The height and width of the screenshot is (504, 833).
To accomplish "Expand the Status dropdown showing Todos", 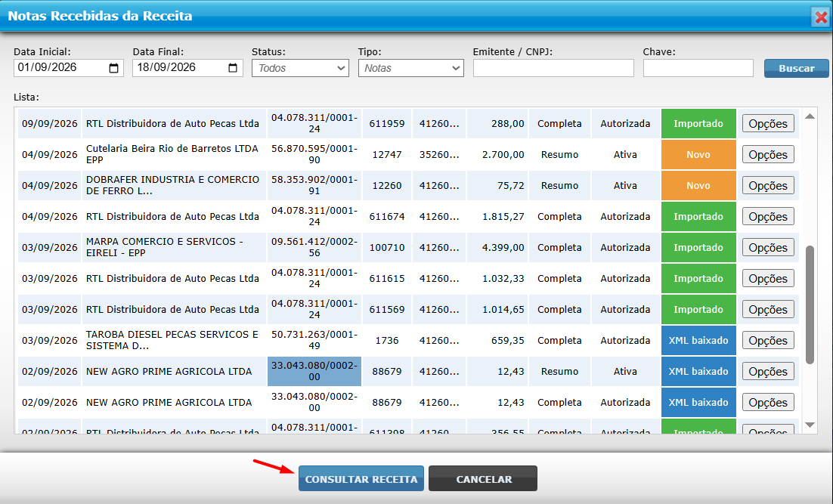I will pos(300,68).
